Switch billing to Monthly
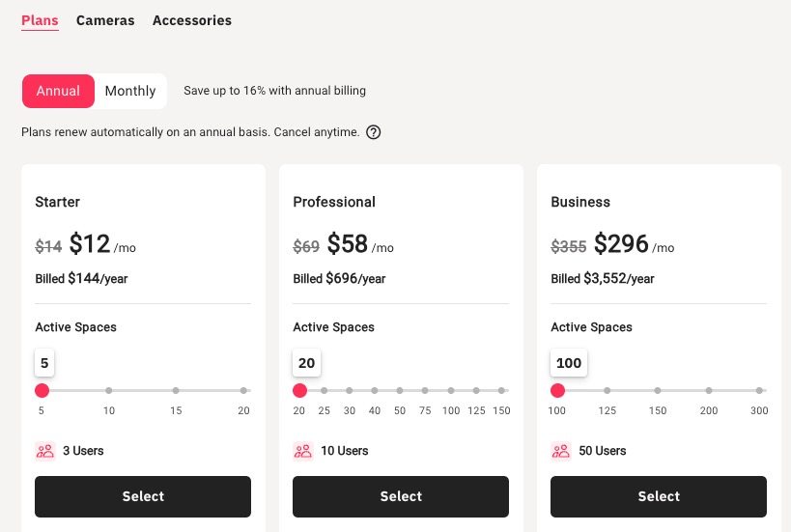The image size is (791, 532). point(130,91)
